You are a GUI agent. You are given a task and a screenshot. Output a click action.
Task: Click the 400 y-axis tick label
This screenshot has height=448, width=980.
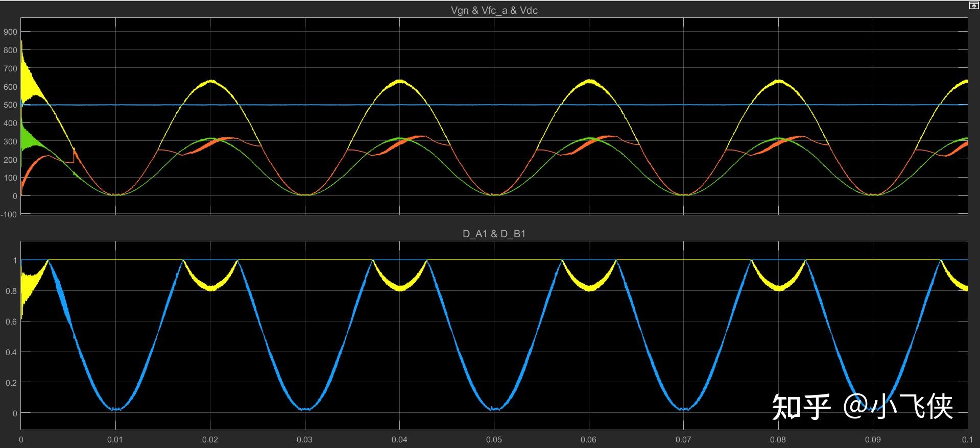point(10,123)
